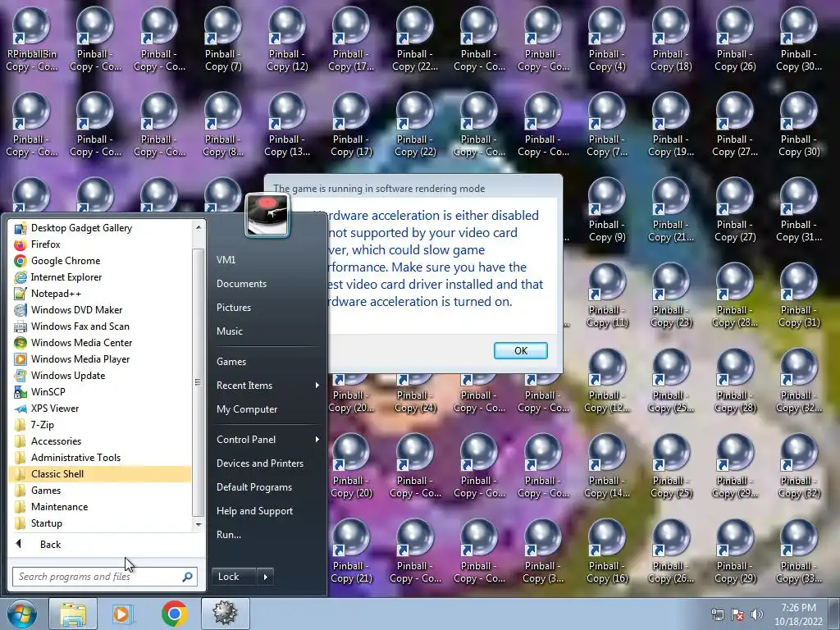Select the gear application on the taskbar
840x630 pixels.
[x=225, y=614]
